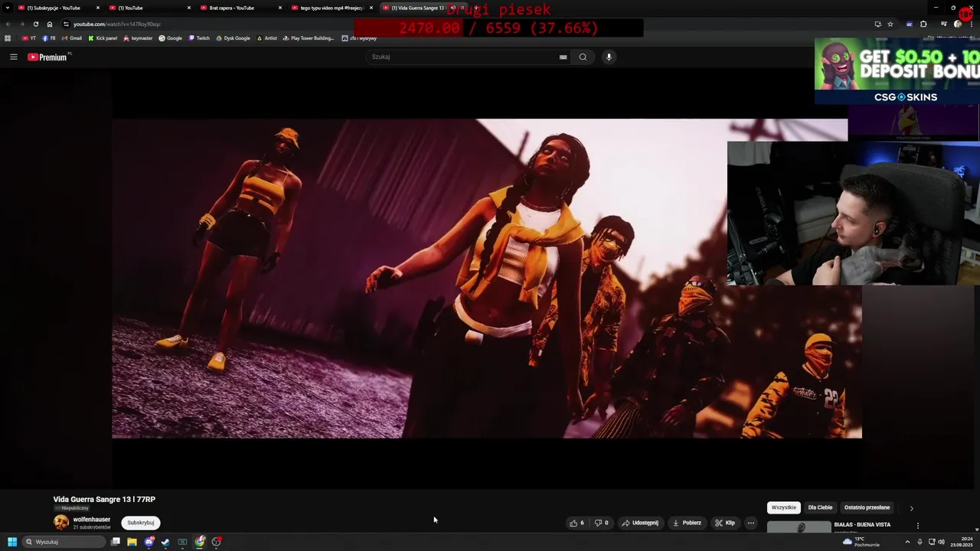This screenshot has height=551, width=980.
Task: Switch to tego typu video mp4 tab
Action: [332, 8]
